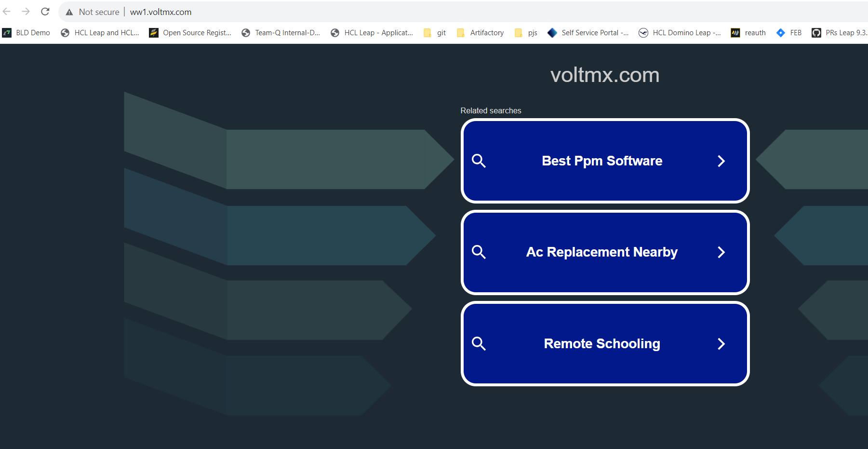Screen dimensions: 868x449
Task: Click the Not secure warning icon
Action: 70,12
